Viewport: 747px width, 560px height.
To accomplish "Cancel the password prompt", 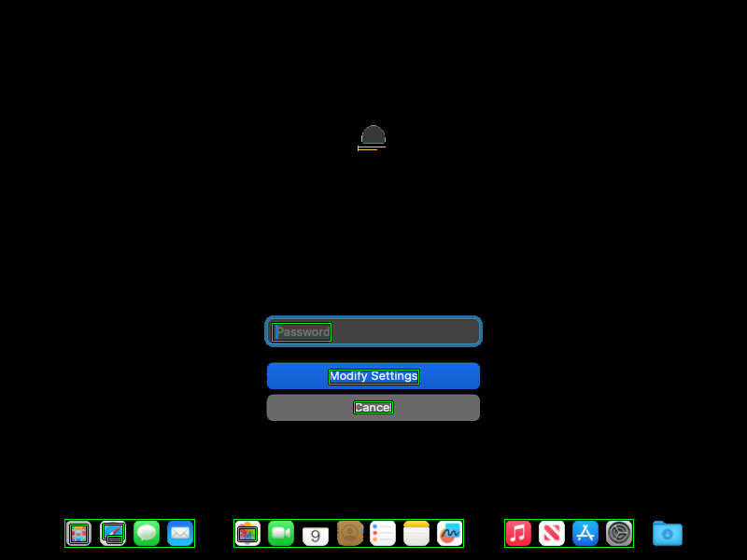I will tap(373, 408).
